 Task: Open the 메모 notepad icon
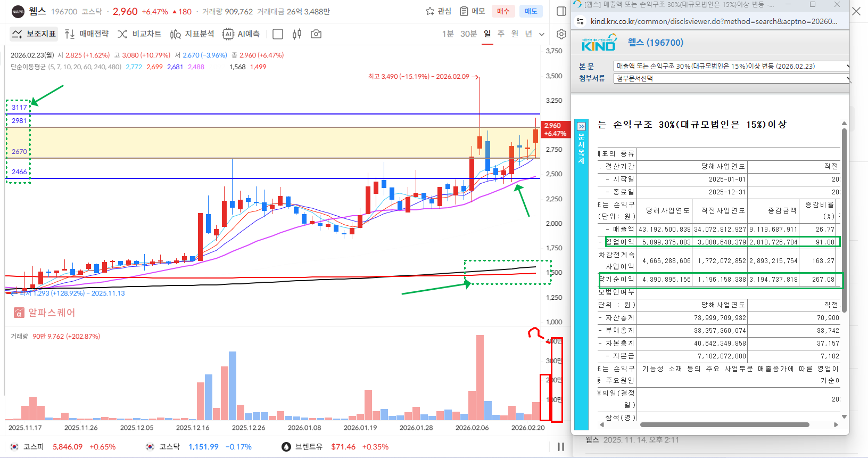click(464, 11)
